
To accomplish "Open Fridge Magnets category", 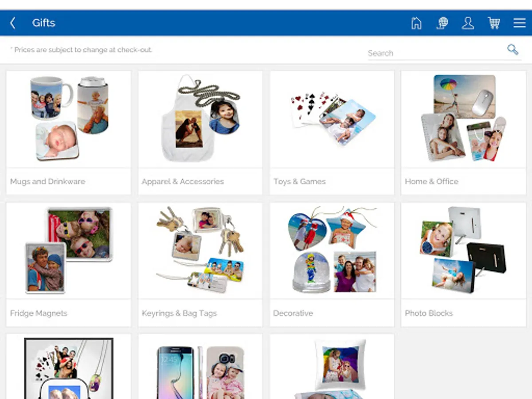I will [69, 265].
